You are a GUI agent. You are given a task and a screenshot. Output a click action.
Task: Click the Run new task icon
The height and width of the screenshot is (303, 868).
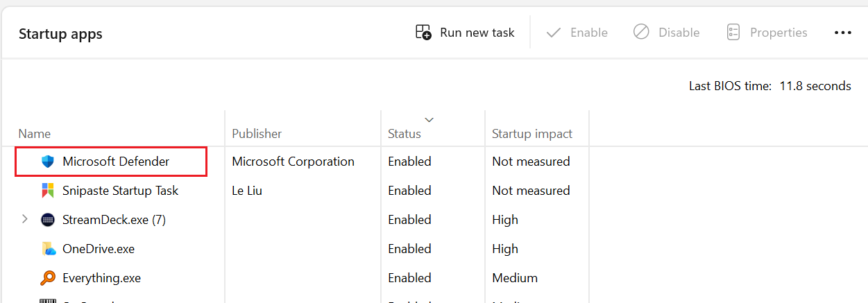coord(423,33)
